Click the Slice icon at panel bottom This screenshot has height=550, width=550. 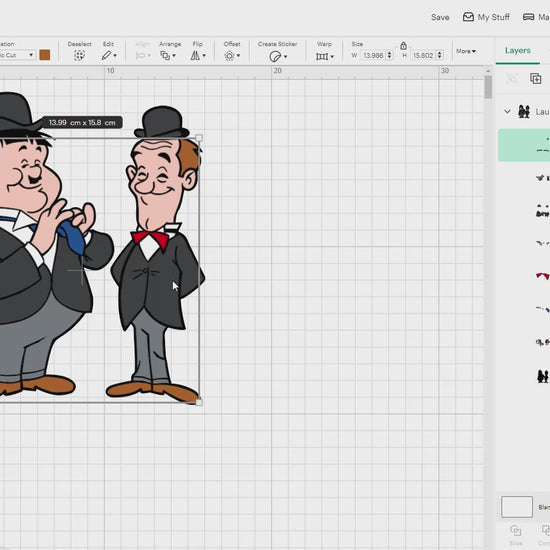tap(515, 530)
